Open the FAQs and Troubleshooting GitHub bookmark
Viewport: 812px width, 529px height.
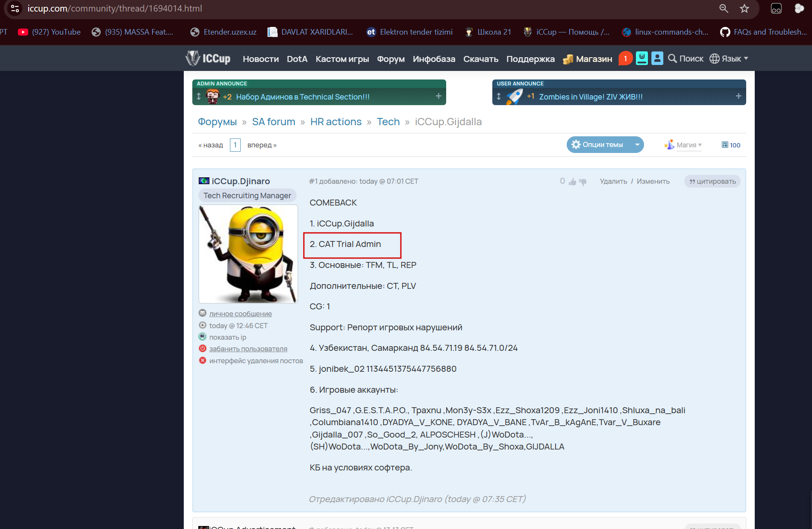coord(764,32)
